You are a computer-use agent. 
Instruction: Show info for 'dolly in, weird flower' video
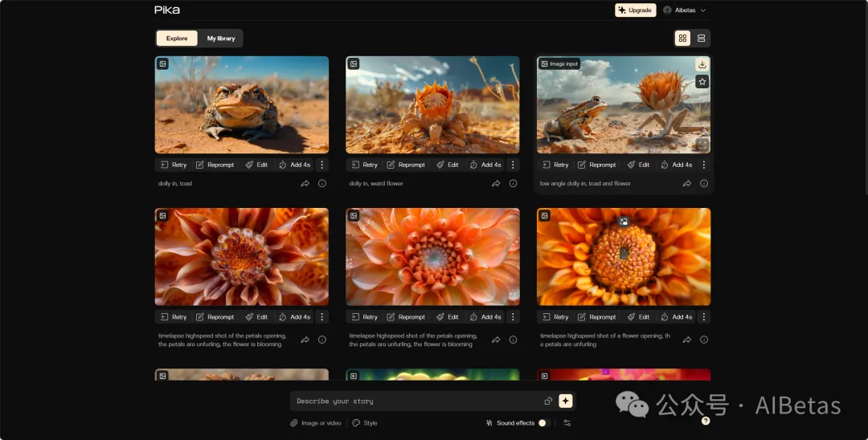click(513, 184)
